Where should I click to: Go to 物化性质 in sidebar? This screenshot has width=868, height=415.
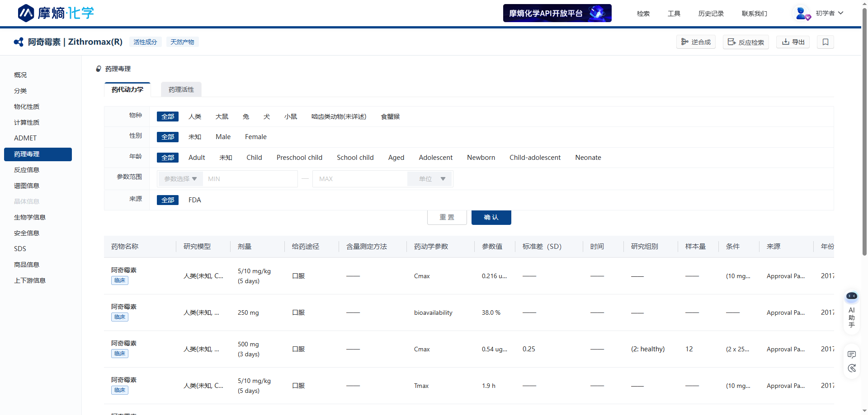click(x=27, y=107)
